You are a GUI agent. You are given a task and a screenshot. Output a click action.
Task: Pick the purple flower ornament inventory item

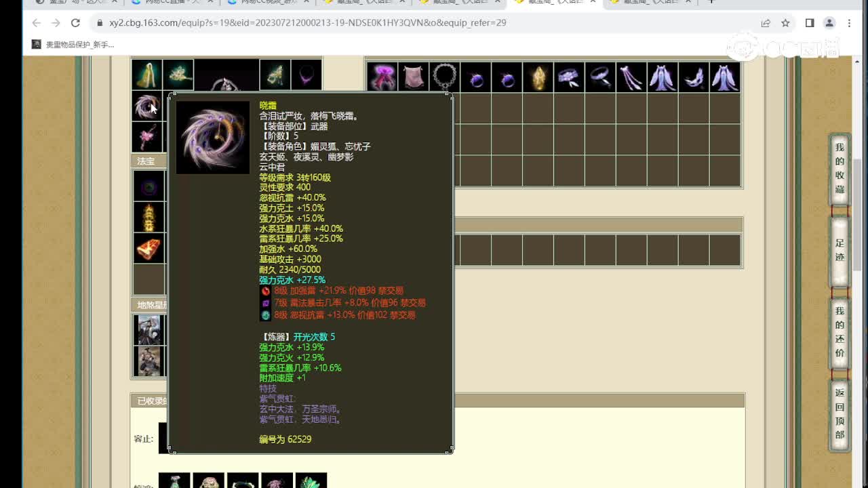point(570,77)
